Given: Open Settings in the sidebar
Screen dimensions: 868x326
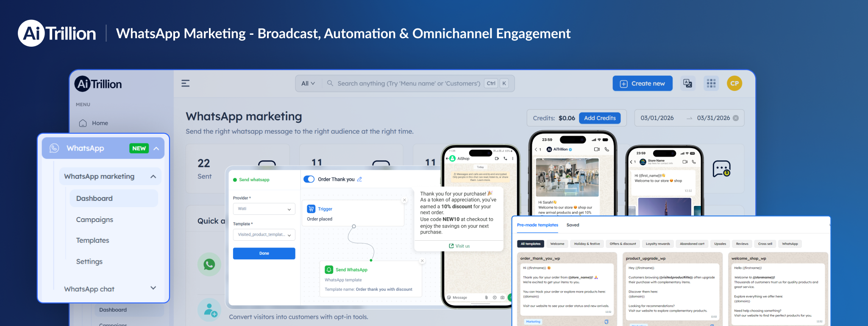Looking at the screenshot, I should [x=89, y=261].
